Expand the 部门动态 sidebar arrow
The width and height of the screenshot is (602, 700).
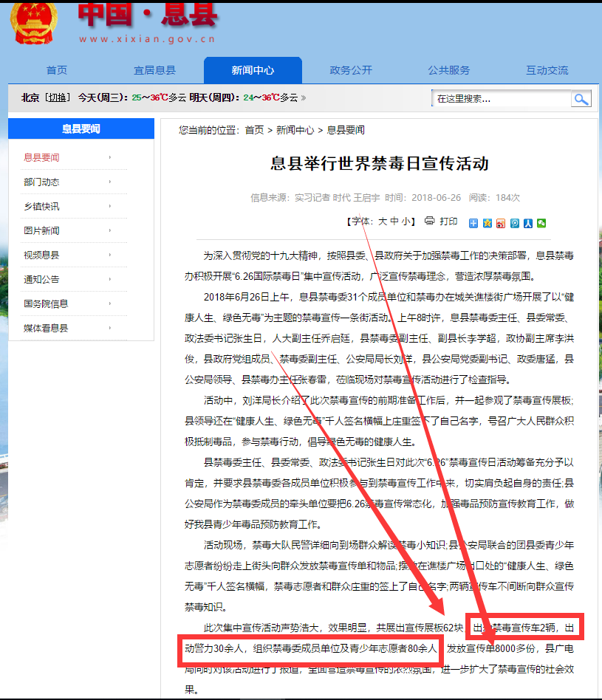point(110,182)
